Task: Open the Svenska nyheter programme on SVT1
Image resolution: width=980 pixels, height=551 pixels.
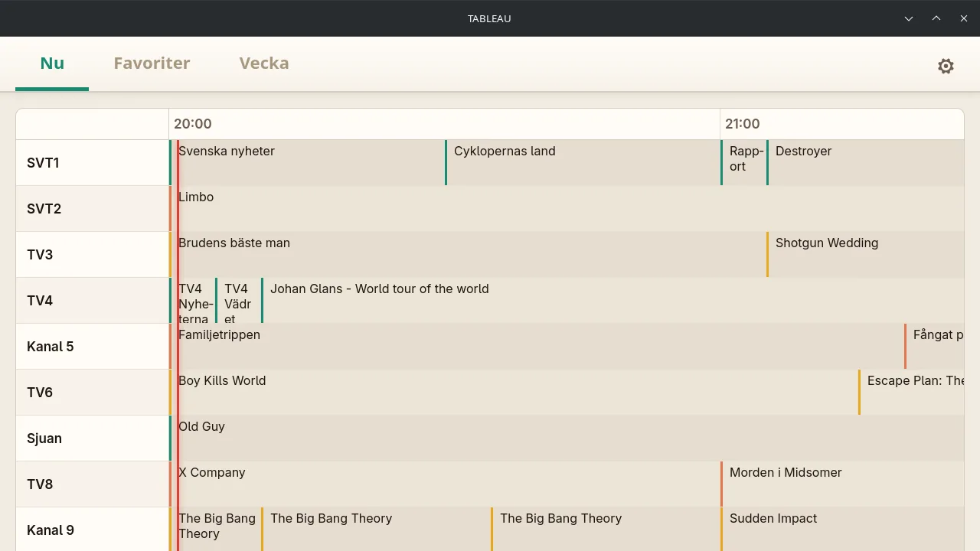Action: pyautogui.click(x=307, y=162)
